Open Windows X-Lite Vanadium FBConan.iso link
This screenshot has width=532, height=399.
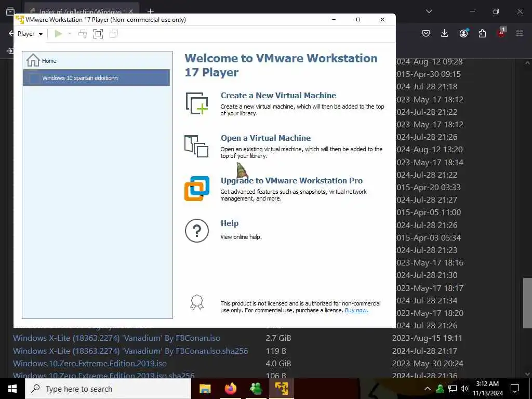click(x=116, y=338)
